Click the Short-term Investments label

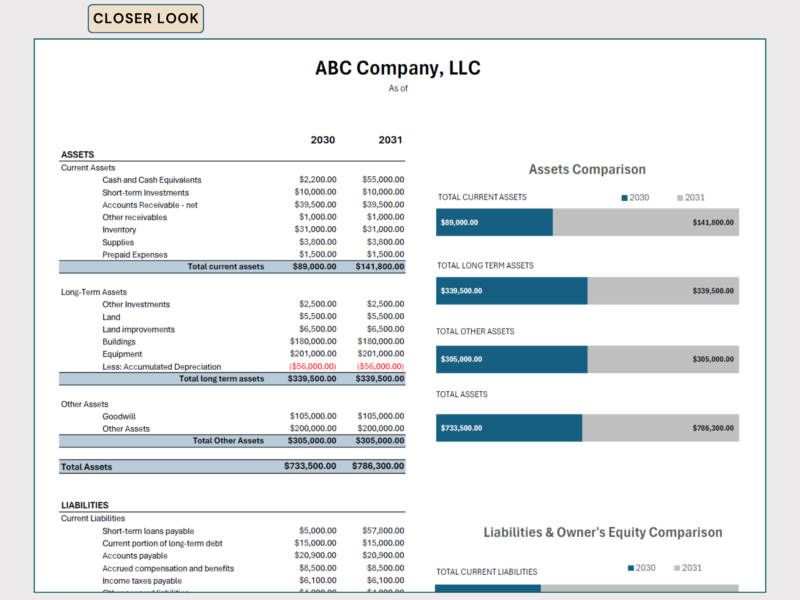[145, 193]
